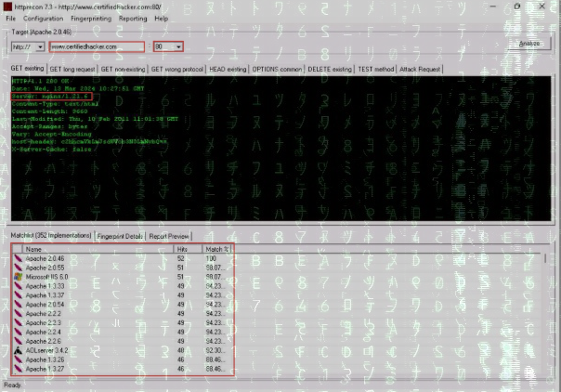Viewport: 561px width, 392px height.
Task: Sort results by Match % column header
Action: tap(218, 250)
